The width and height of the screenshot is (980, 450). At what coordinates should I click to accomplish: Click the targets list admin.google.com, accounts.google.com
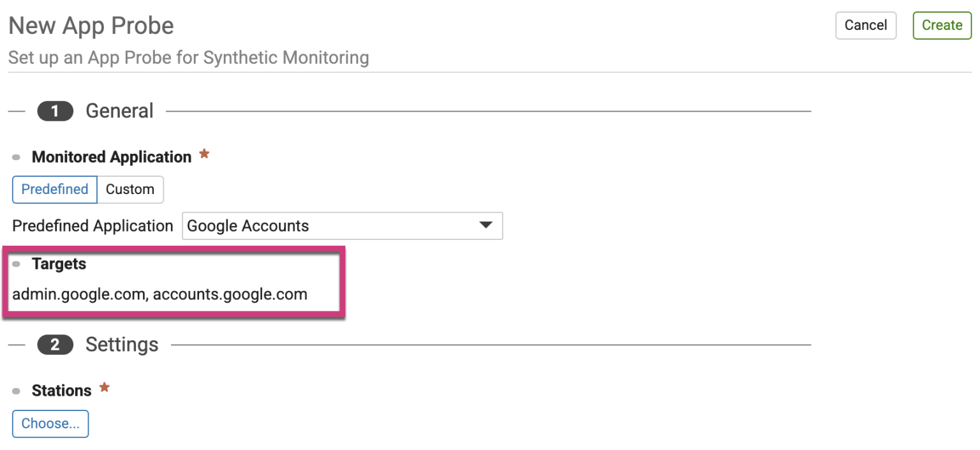tap(160, 294)
